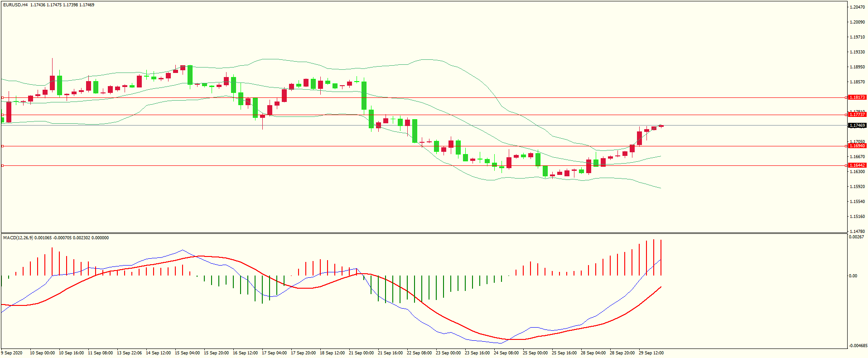Screen dimensions: 868x358
Task: Select left anchor of the 1.18173 line
Action: tap(2, 97)
